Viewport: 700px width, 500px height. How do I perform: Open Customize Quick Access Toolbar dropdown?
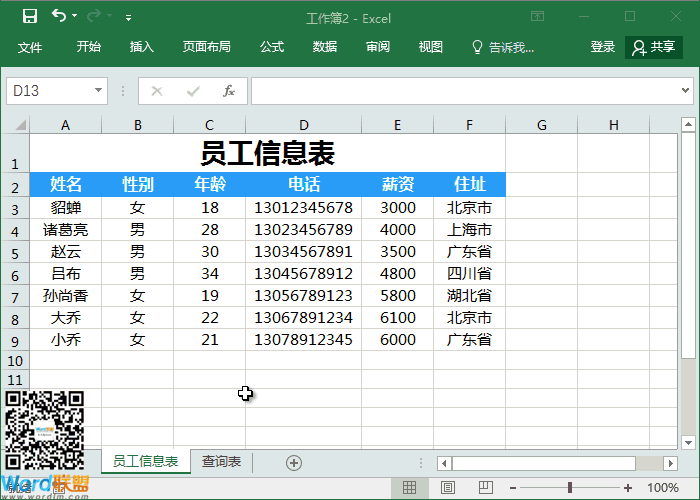coord(129,18)
